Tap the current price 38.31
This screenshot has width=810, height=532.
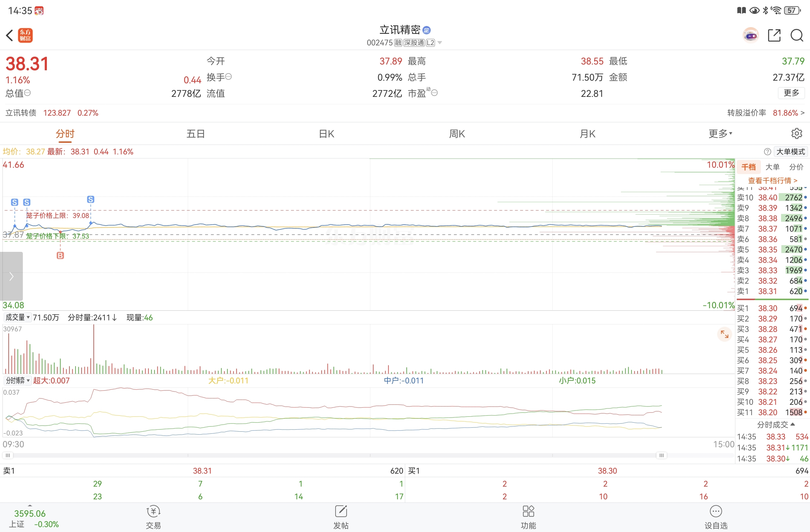point(27,64)
